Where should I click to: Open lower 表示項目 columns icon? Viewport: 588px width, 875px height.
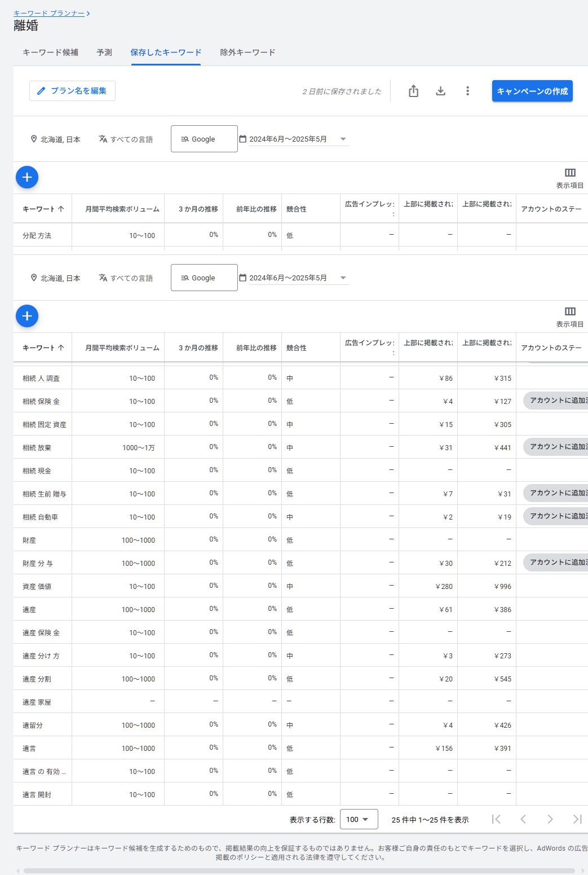pyautogui.click(x=570, y=311)
